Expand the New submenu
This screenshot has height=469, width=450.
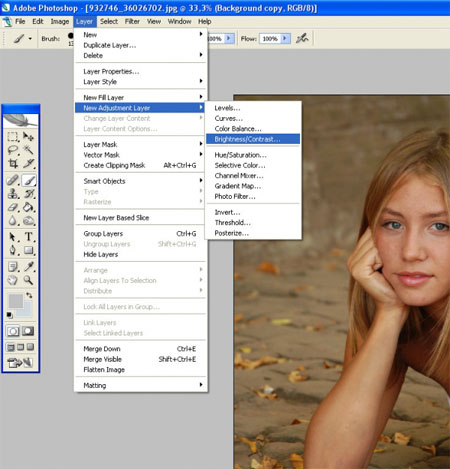click(x=141, y=34)
